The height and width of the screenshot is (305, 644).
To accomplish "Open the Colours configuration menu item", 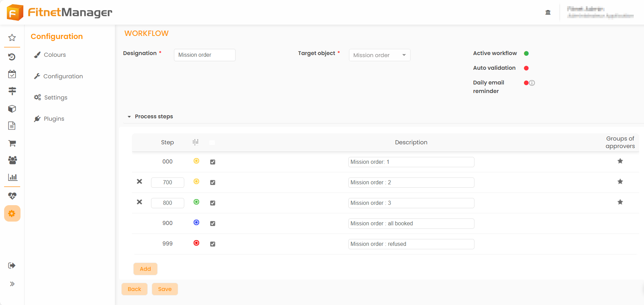I will click(55, 55).
